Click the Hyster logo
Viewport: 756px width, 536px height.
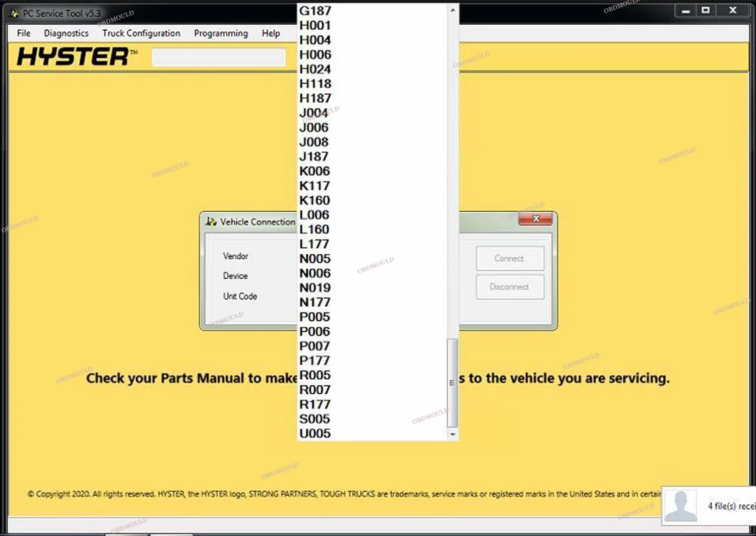(77, 56)
